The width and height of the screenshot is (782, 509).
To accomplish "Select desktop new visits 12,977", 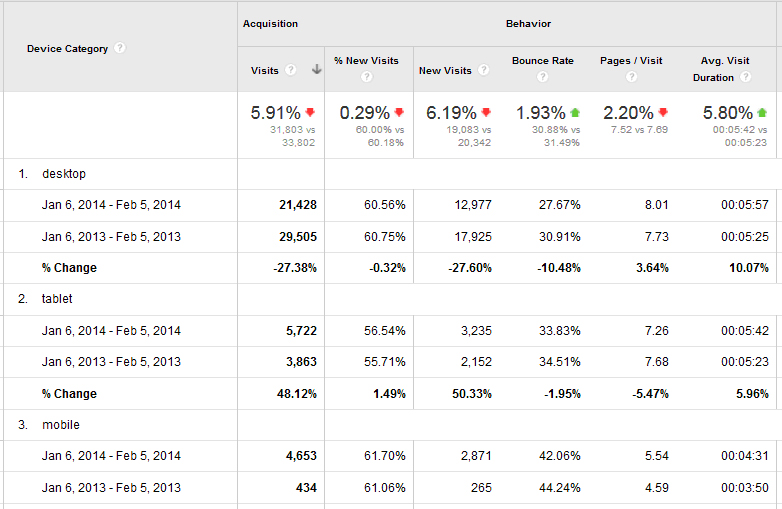I will (473, 205).
